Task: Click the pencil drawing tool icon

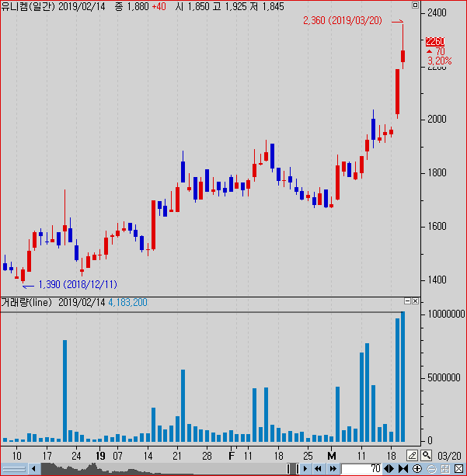Action: (x=413, y=455)
